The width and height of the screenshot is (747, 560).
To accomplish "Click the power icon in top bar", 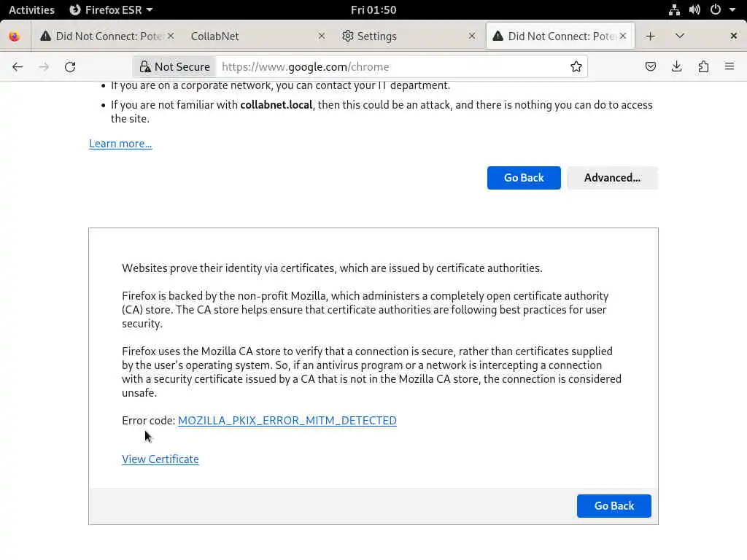I will tap(715, 9).
